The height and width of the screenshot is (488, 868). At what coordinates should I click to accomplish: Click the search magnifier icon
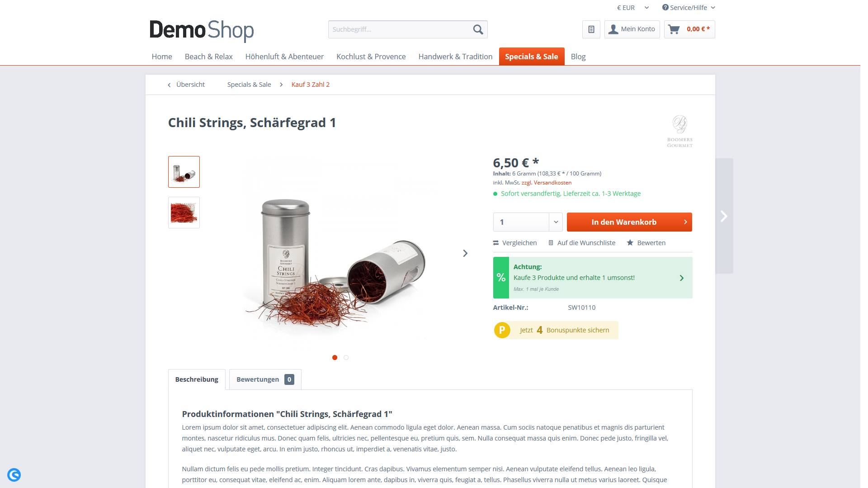[478, 29]
